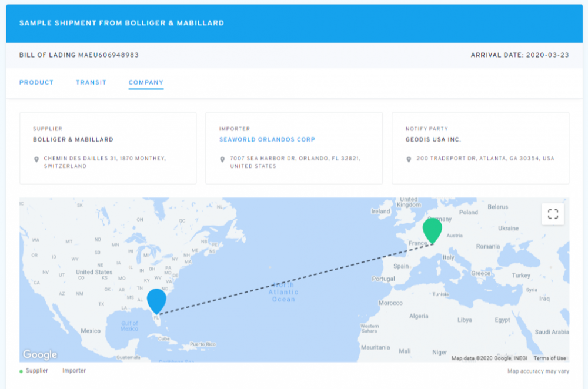
Task: Select the Company tab
Action: (146, 83)
